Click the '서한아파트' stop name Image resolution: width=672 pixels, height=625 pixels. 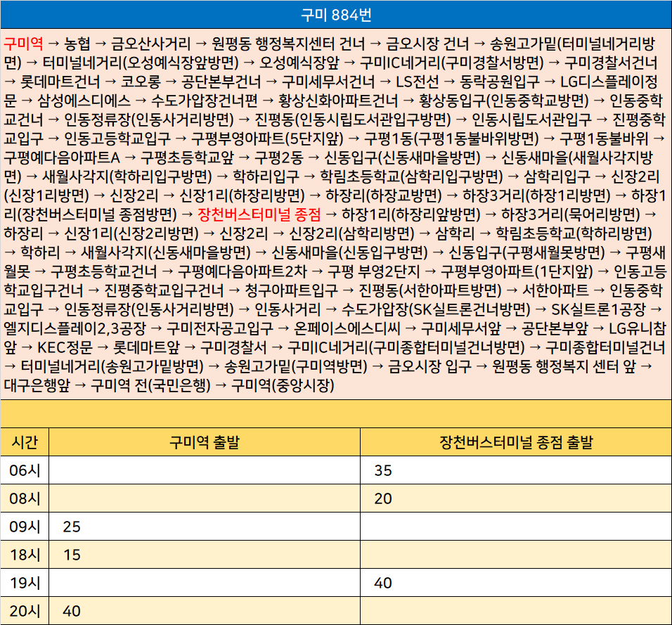555,290
